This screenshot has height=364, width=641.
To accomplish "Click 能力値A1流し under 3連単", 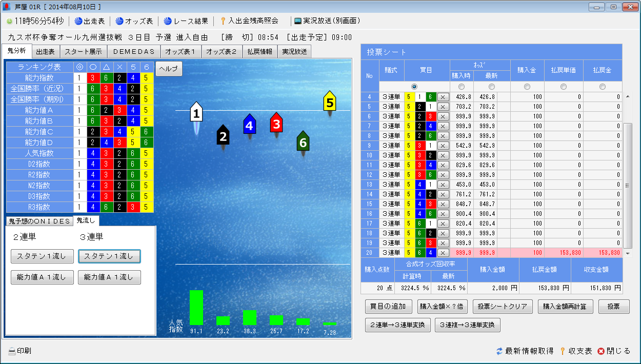I will (109, 277).
